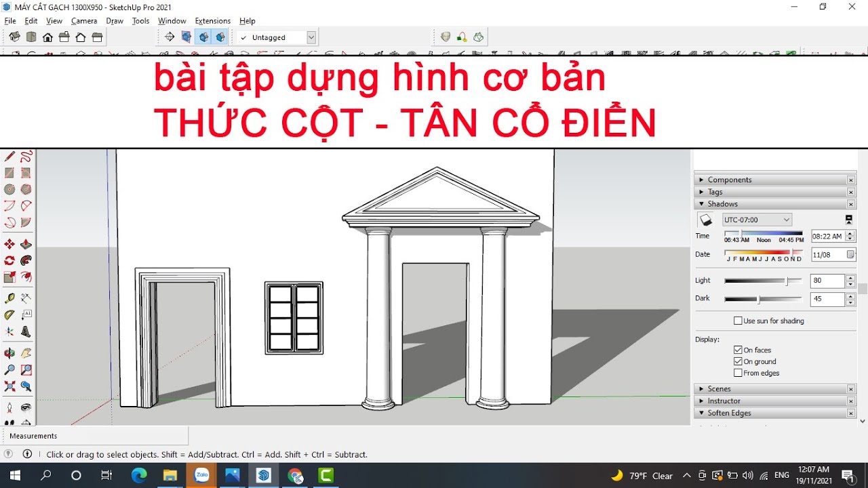Open the Camera menu
The width and height of the screenshot is (868, 488).
tap(84, 21)
